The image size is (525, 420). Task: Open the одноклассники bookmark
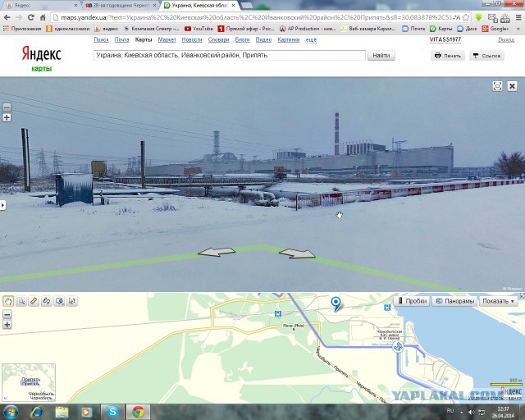pyautogui.click(x=68, y=29)
